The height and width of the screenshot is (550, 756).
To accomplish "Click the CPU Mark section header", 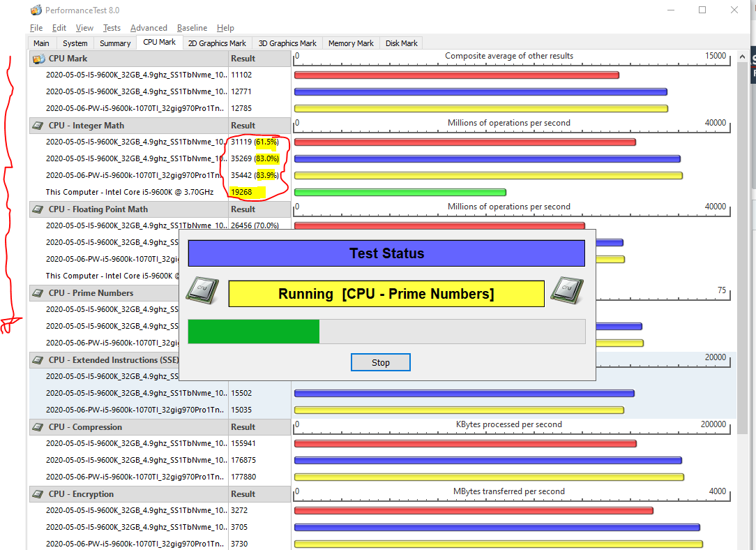I will (x=128, y=59).
